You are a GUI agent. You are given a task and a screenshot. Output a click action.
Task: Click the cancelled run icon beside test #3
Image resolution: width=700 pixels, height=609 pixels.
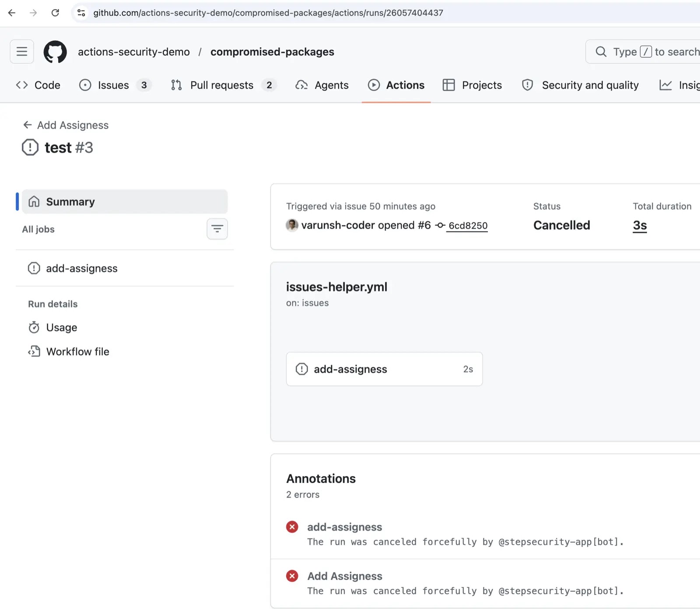(x=30, y=147)
